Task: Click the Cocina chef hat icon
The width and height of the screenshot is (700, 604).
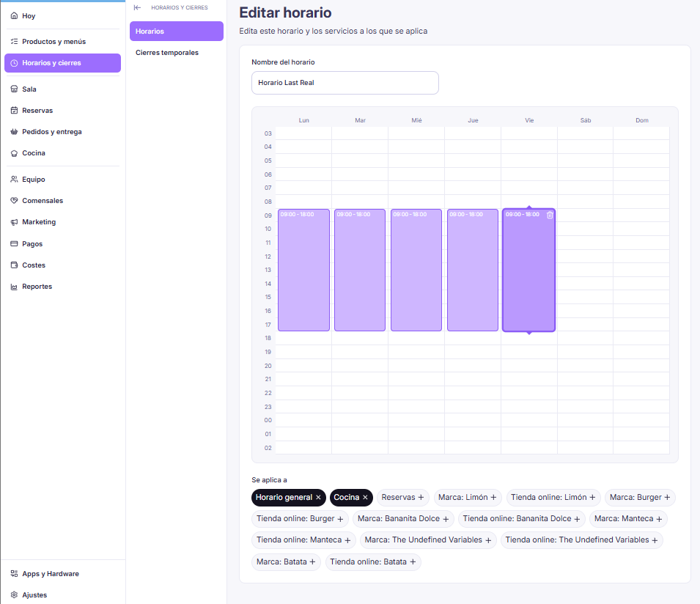Action: (x=14, y=153)
